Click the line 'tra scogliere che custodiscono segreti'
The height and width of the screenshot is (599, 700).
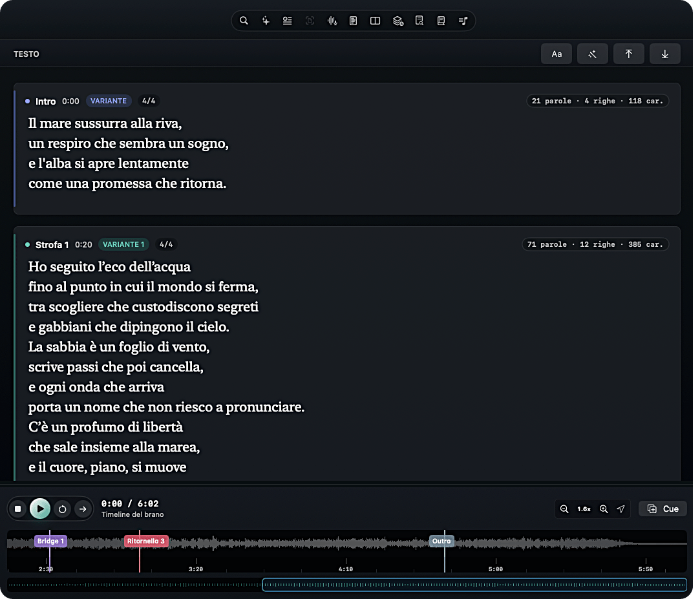143,307
